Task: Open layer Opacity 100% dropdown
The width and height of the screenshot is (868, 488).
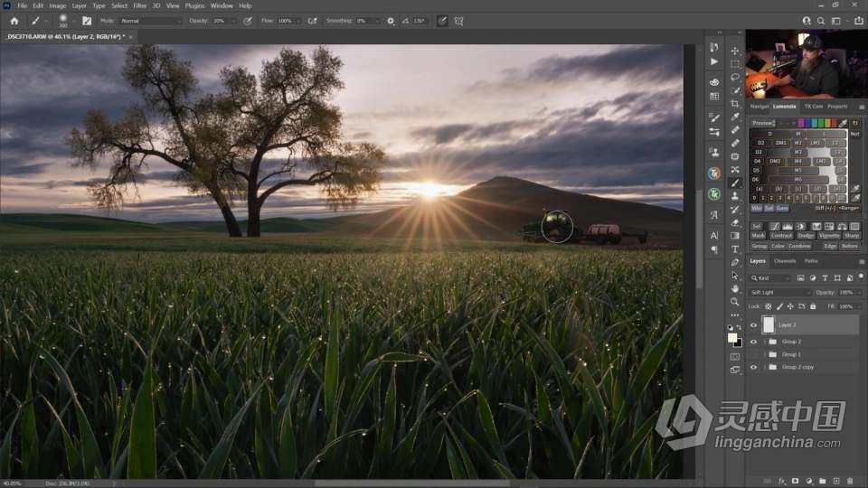Action: (859, 293)
